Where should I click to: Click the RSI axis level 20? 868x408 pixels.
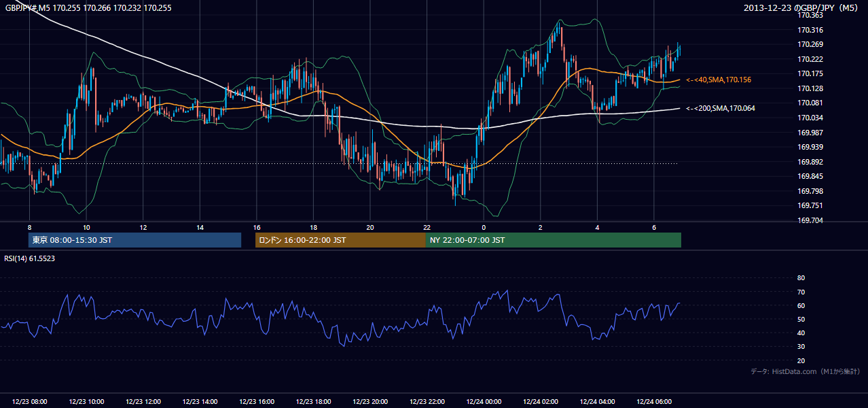[x=801, y=360]
